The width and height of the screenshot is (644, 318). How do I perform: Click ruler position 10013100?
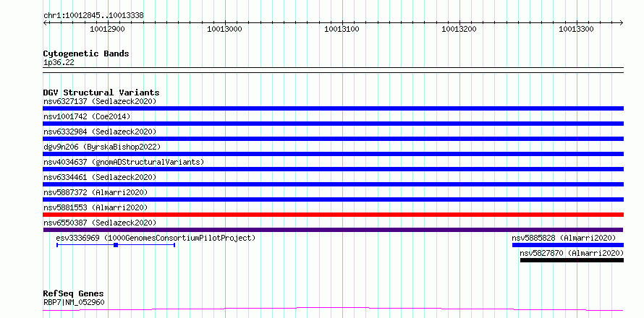(x=342, y=29)
